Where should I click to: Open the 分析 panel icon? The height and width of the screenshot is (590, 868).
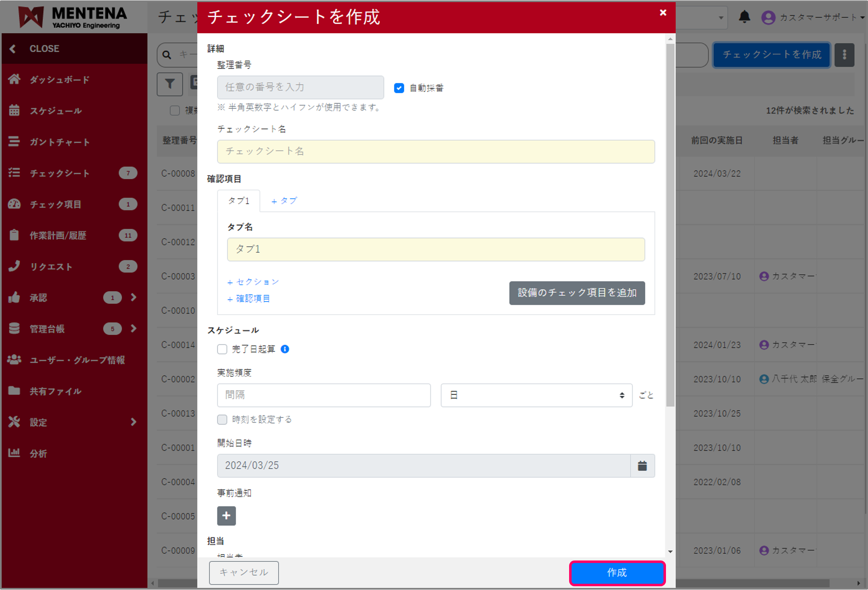coord(14,453)
